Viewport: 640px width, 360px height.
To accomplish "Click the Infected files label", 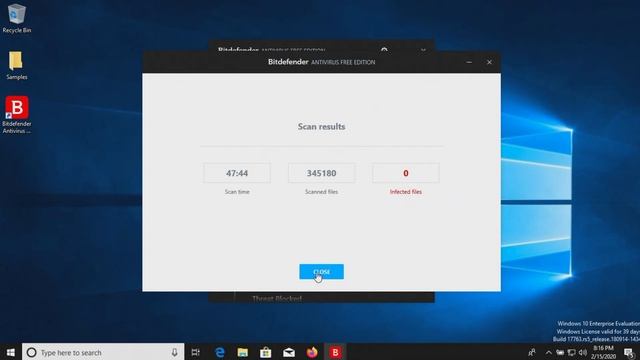I will (406, 192).
